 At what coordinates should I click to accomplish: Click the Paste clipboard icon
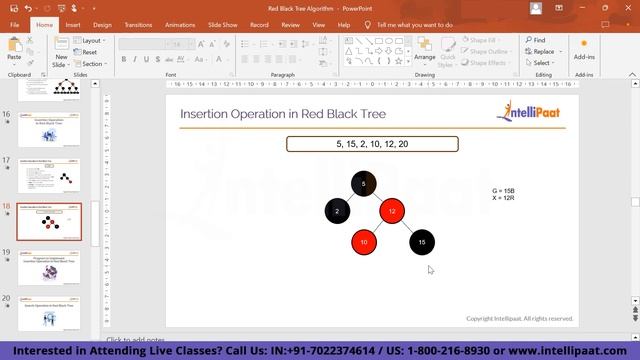14,45
